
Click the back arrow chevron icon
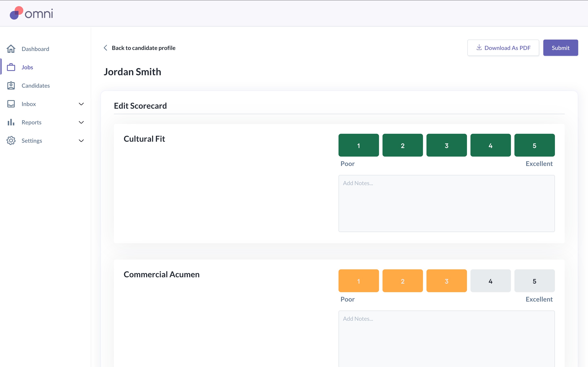click(x=105, y=48)
